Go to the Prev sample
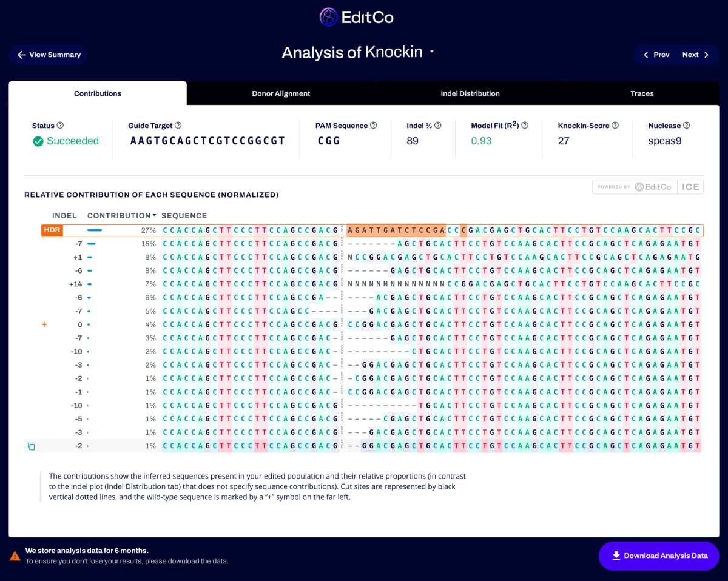 point(656,55)
